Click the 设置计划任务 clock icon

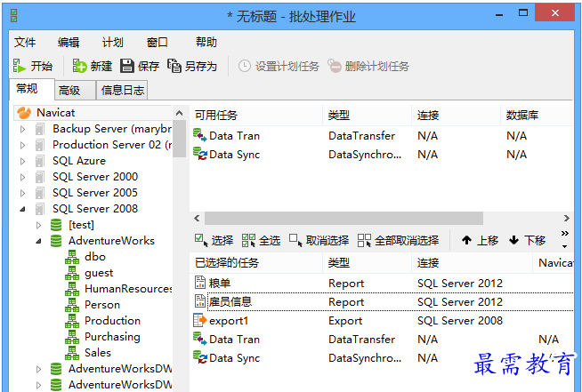click(x=244, y=67)
